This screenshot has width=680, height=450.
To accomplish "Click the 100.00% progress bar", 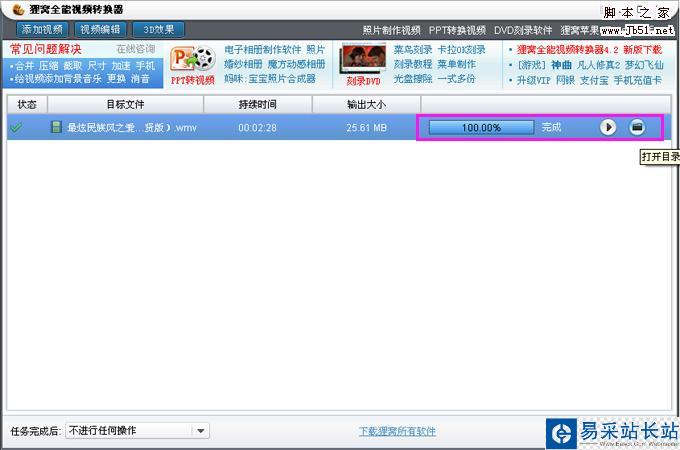I will click(481, 127).
